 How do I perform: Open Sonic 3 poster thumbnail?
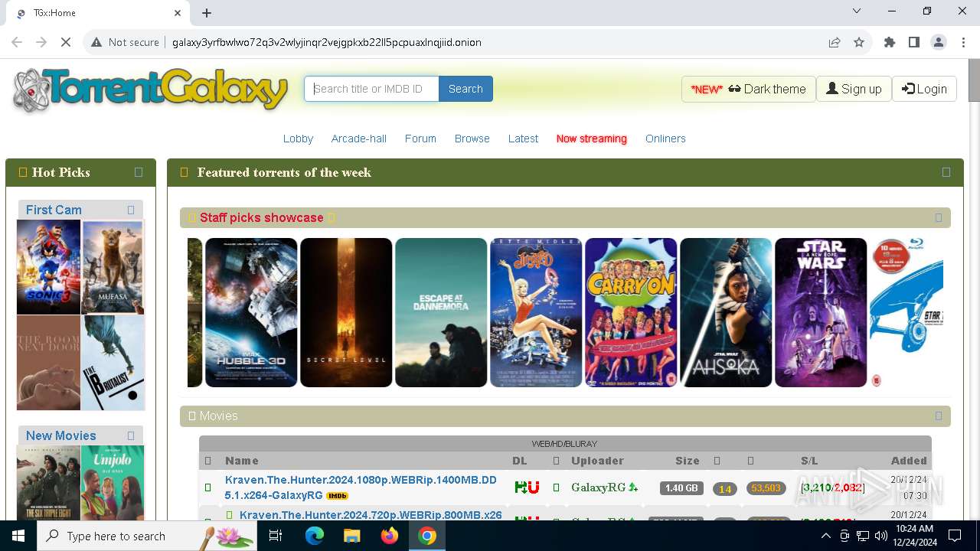pos(48,267)
